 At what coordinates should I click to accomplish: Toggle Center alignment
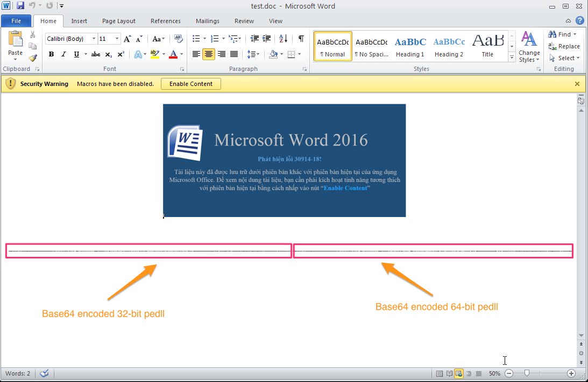(x=209, y=54)
